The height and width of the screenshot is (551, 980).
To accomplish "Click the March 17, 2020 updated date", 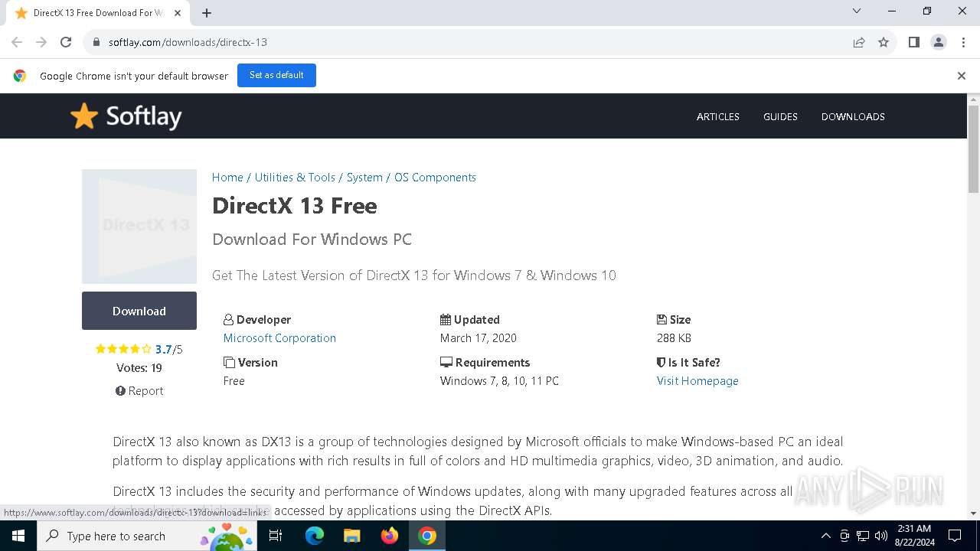I will click(479, 337).
